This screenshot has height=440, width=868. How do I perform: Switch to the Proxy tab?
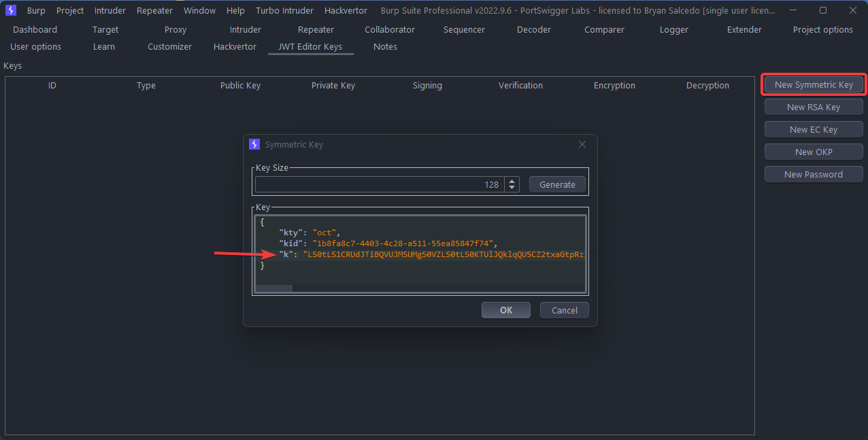coord(176,29)
